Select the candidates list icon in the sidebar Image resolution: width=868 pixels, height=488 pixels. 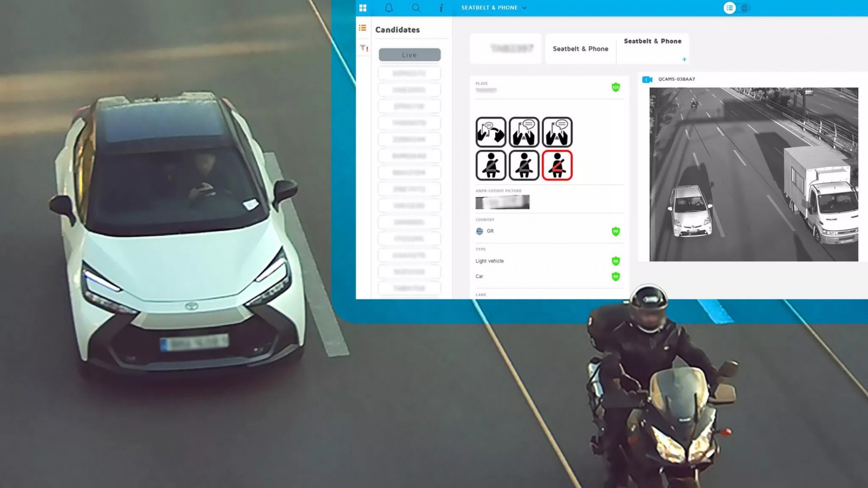point(362,28)
